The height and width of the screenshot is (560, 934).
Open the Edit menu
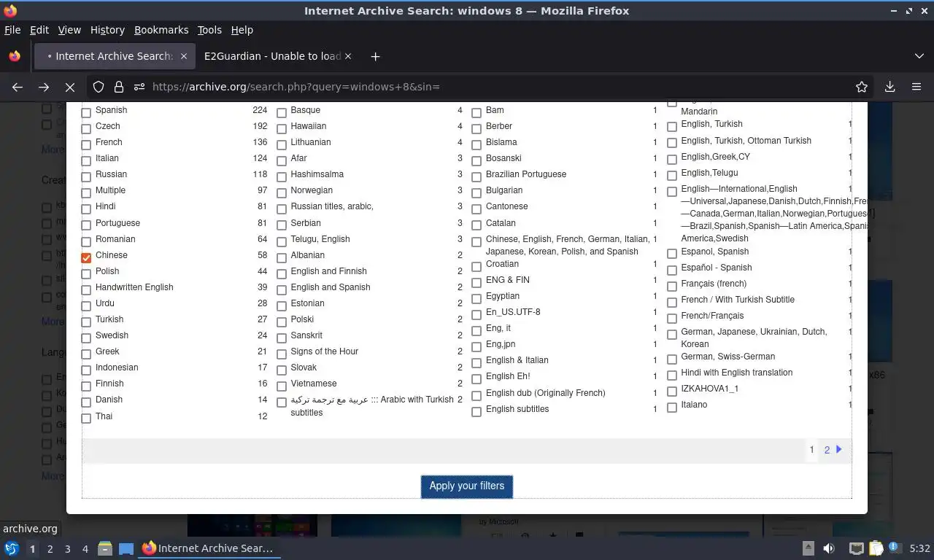click(39, 30)
